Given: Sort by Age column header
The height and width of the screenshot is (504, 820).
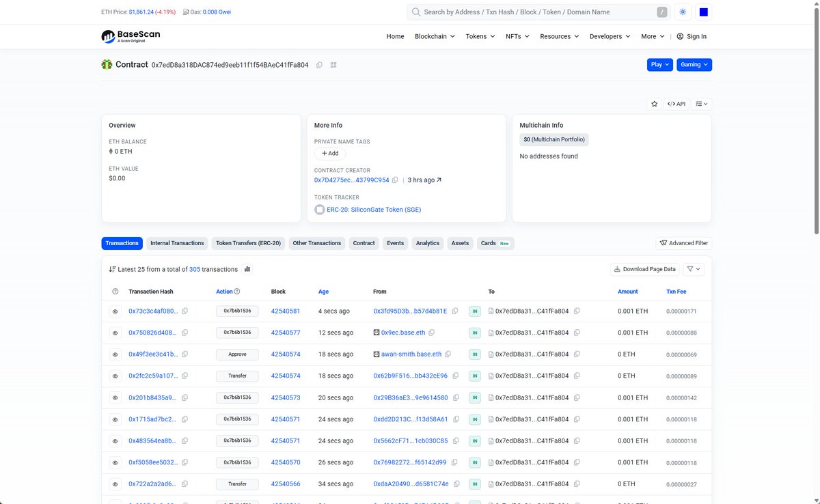Looking at the screenshot, I should click(323, 292).
